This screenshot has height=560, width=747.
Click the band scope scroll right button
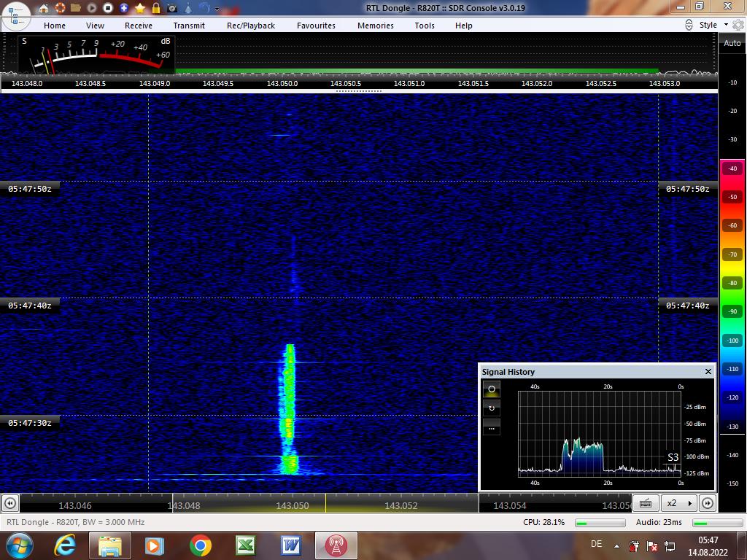[x=708, y=503]
